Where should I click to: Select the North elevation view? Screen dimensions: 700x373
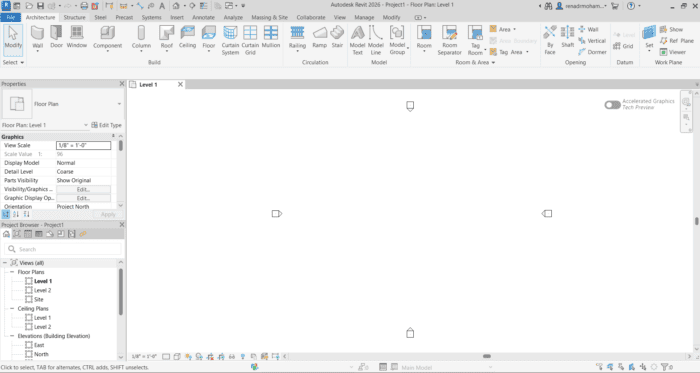click(41, 354)
